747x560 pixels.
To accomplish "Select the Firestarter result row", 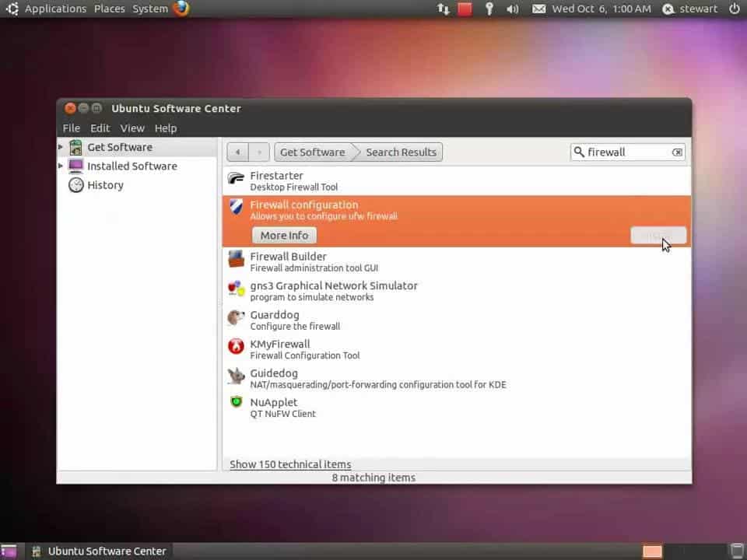I will (457, 181).
